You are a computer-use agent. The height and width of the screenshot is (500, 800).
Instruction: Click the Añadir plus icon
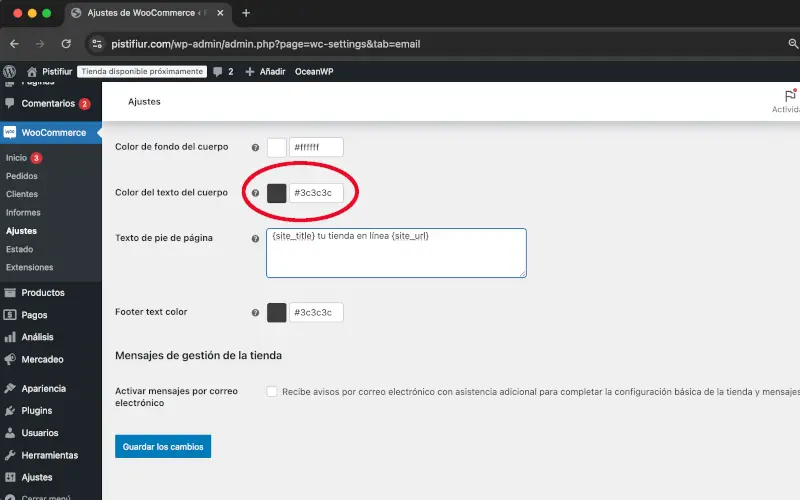(x=249, y=71)
